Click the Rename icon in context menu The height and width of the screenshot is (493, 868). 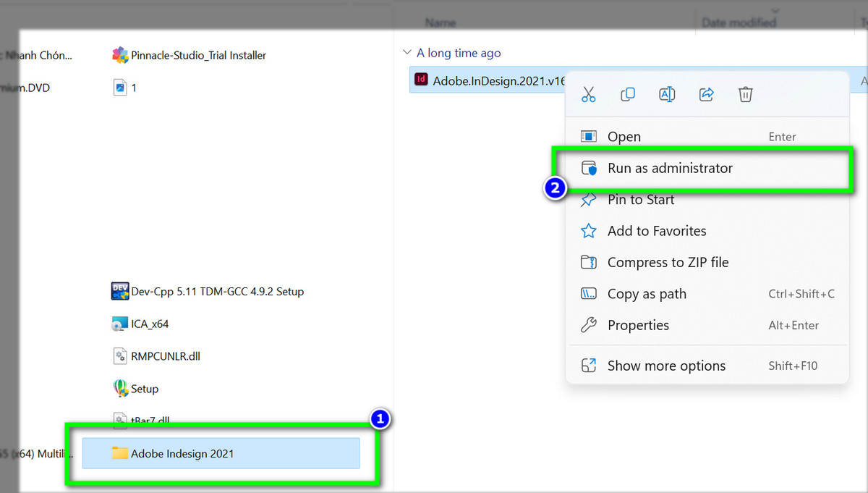pyautogui.click(x=667, y=94)
